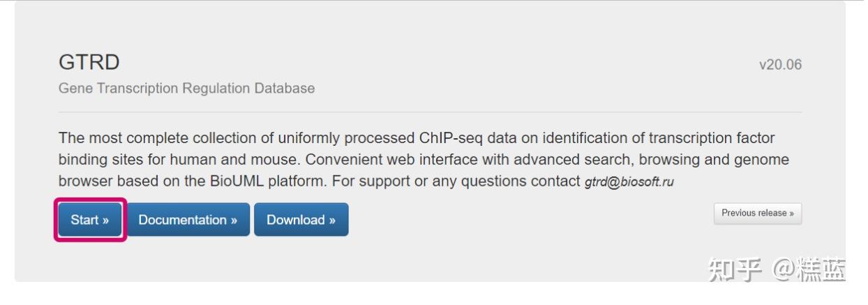
Task: Click the word ChIP-seq in the description
Action: (451, 138)
